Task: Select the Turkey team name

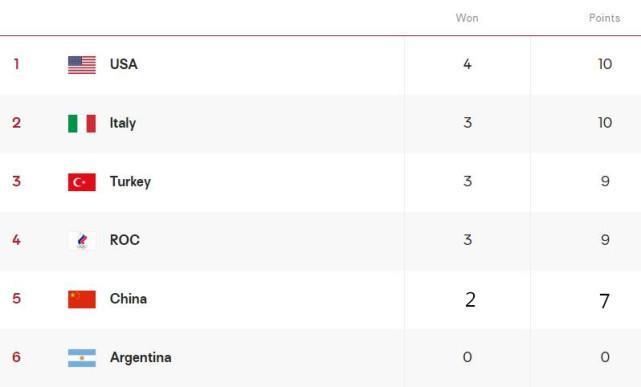Action: click(x=130, y=181)
